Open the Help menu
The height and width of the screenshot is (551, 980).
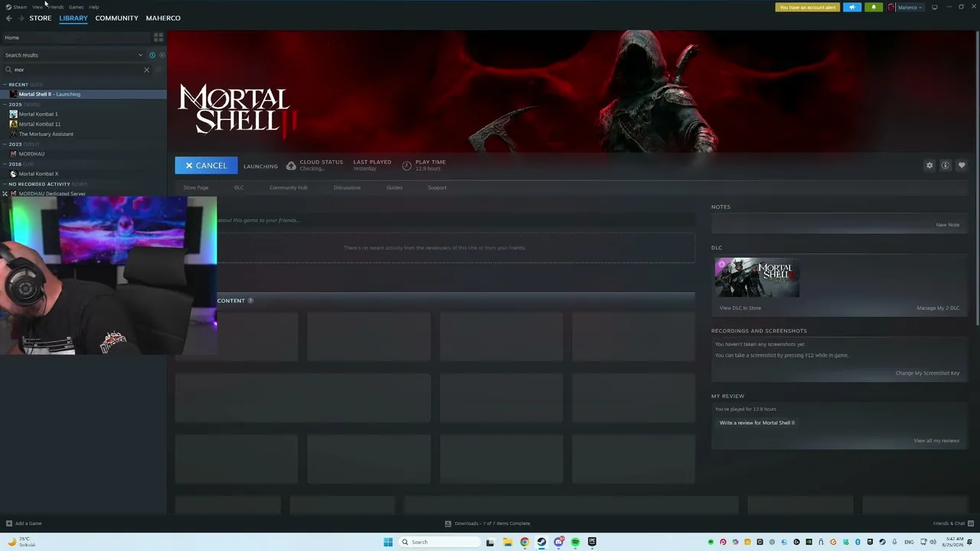point(94,7)
